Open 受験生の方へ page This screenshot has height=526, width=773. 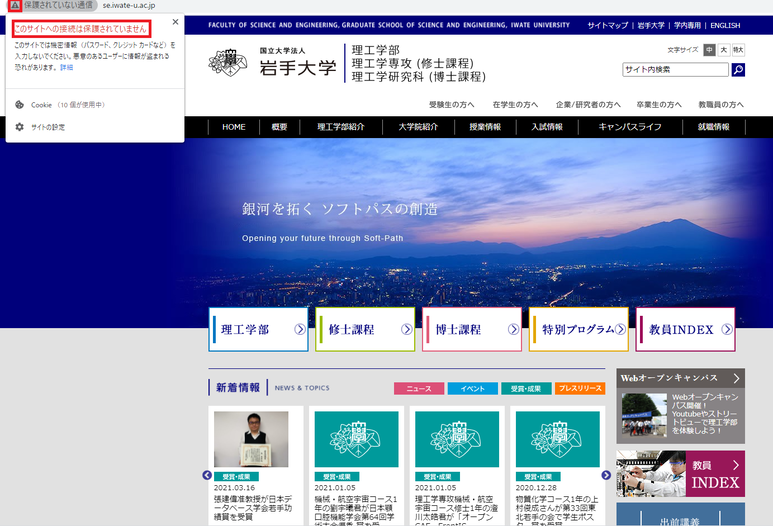(x=452, y=105)
